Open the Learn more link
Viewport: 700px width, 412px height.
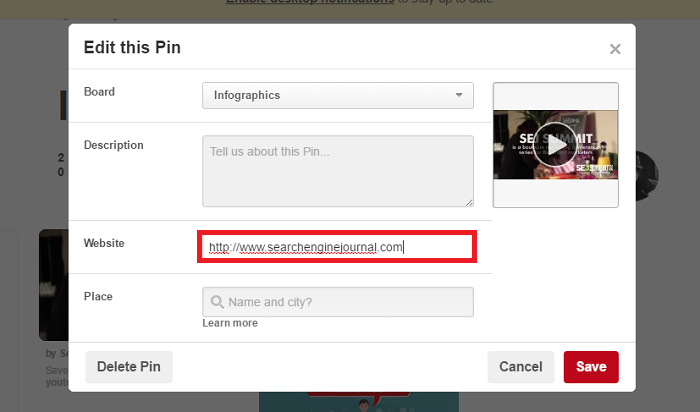[230, 323]
